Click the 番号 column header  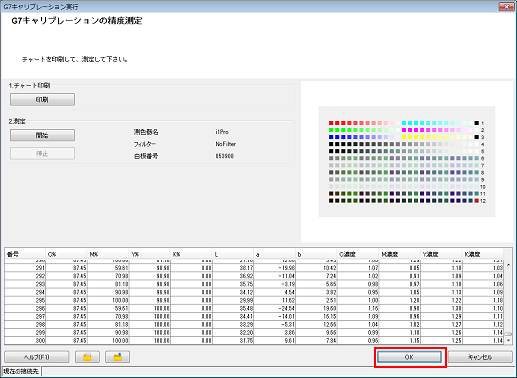click(25, 254)
